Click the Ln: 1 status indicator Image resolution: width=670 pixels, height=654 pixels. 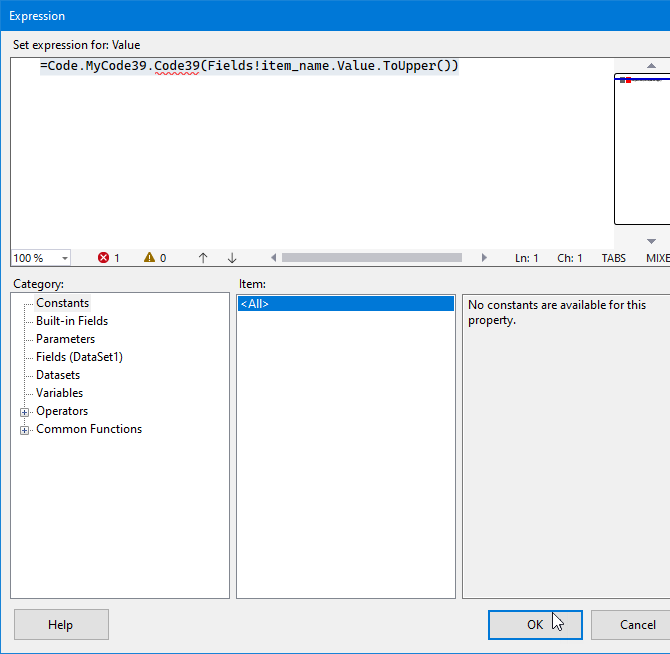point(526,258)
